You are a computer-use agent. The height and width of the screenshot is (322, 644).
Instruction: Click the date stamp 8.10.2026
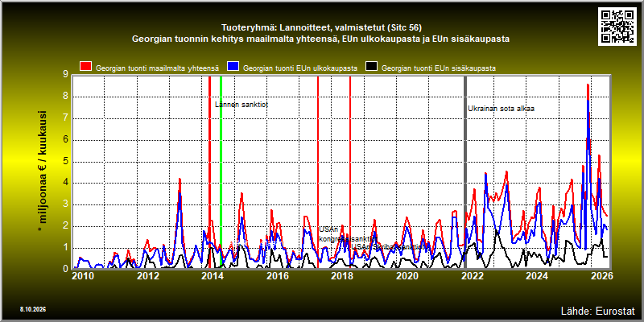(32, 309)
